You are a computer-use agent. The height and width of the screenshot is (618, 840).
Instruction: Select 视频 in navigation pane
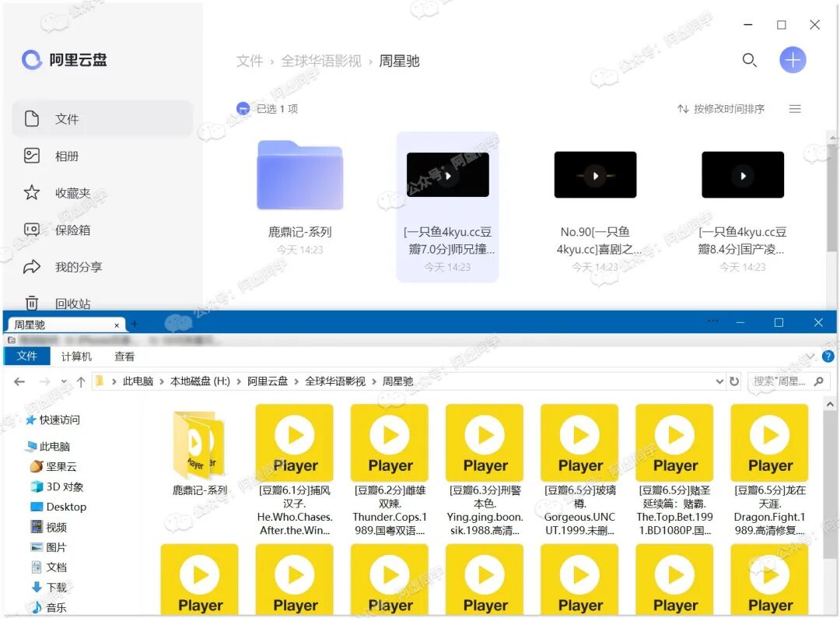[x=49, y=527]
